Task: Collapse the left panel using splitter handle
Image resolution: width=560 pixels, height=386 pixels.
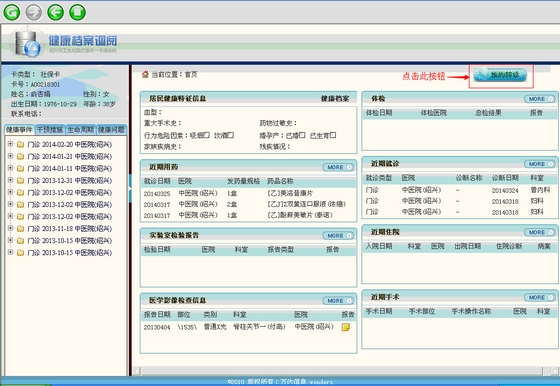Action: [x=130, y=188]
